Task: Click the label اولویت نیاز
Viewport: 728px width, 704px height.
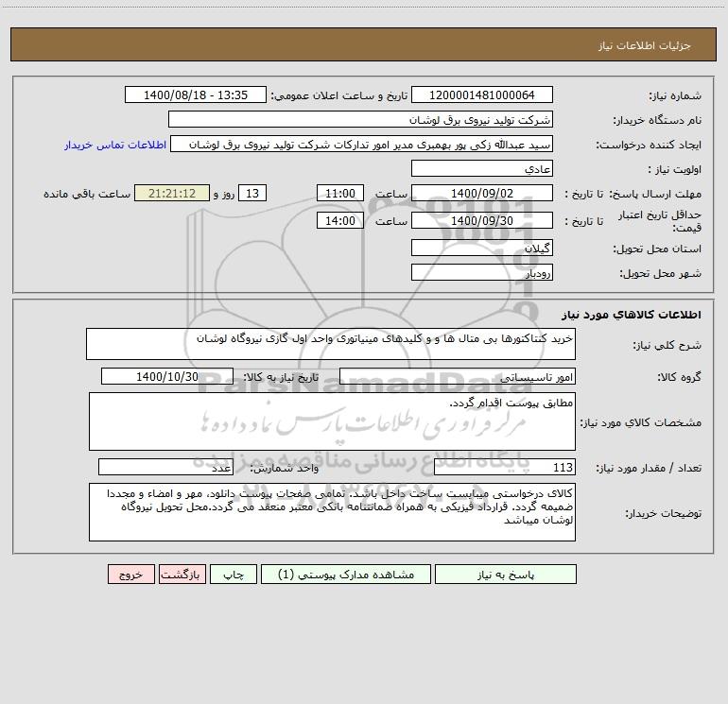Action: [675, 170]
